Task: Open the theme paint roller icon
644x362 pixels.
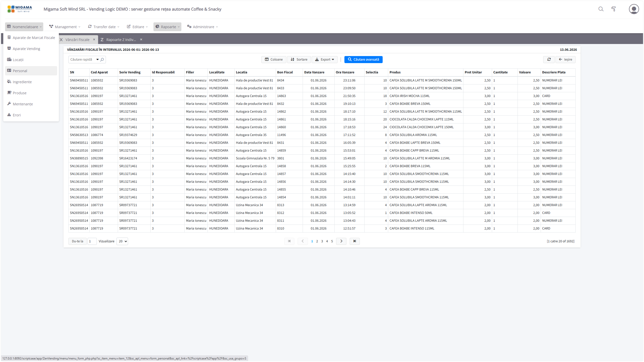Action: click(614, 9)
